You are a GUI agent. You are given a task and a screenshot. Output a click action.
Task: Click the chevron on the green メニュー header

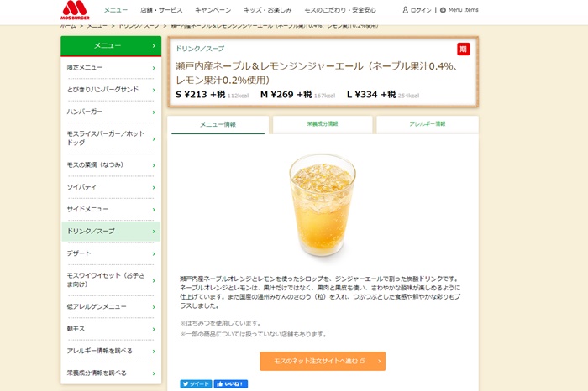pyautogui.click(x=154, y=46)
